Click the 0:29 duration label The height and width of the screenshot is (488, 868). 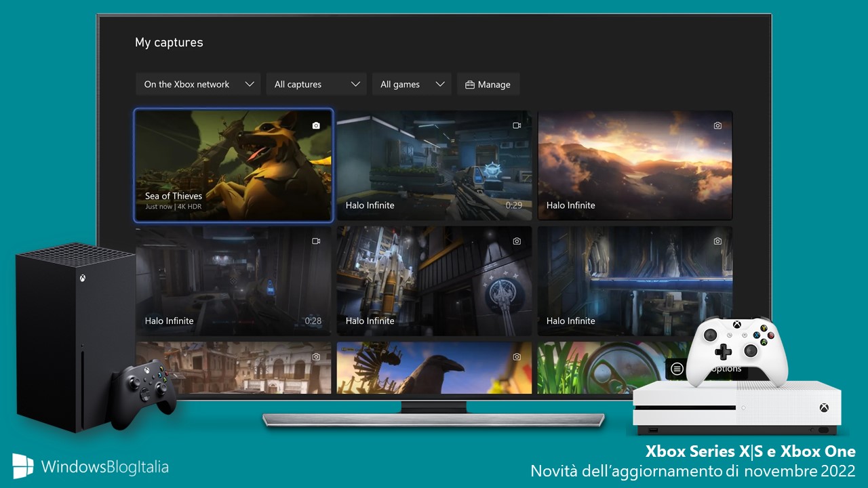(x=514, y=205)
